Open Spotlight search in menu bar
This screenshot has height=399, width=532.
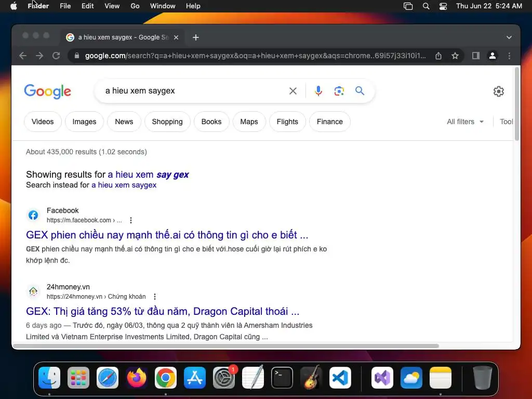pos(426,6)
